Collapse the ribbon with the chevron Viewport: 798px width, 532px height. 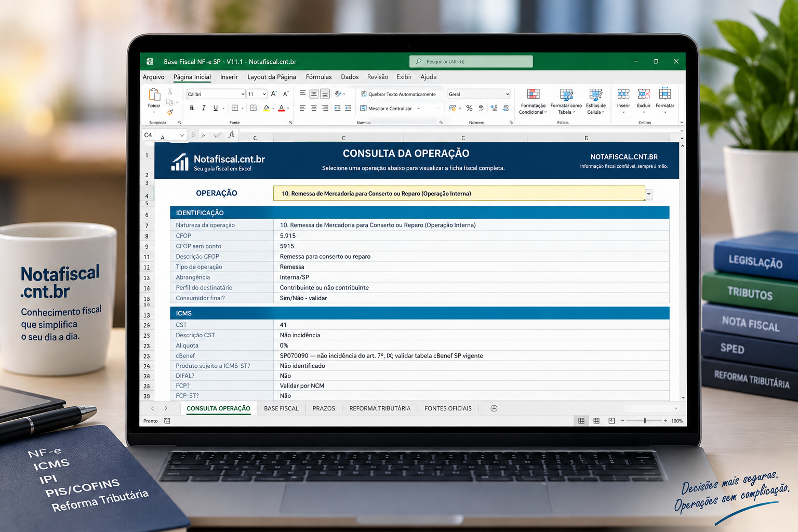point(682,123)
